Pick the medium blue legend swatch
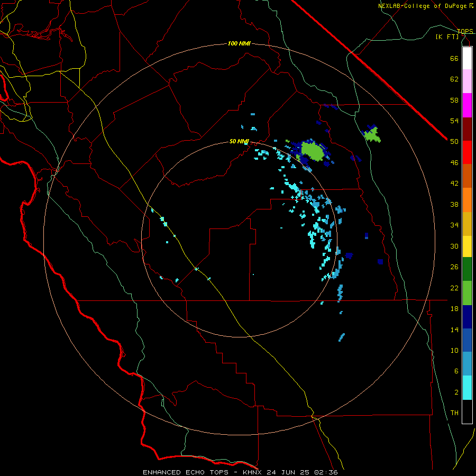This screenshot has width=476, height=476. 467,340
